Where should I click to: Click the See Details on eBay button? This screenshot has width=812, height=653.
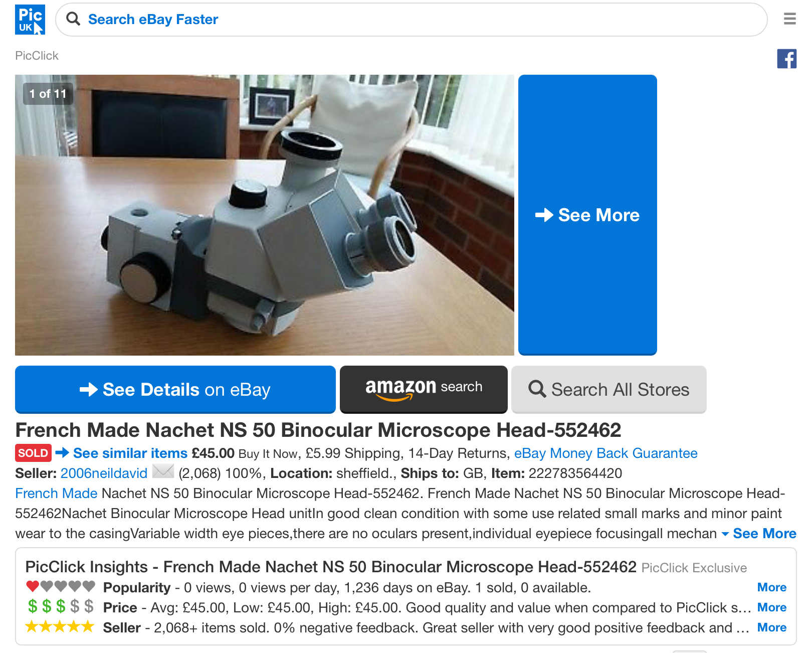coord(175,389)
